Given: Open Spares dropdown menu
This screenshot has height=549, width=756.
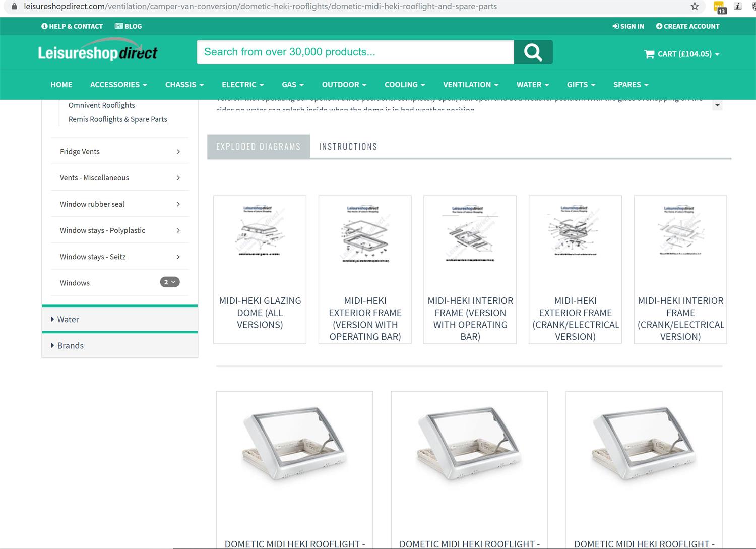Looking at the screenshot, I should pyautogui.click(x=631, y=85).
